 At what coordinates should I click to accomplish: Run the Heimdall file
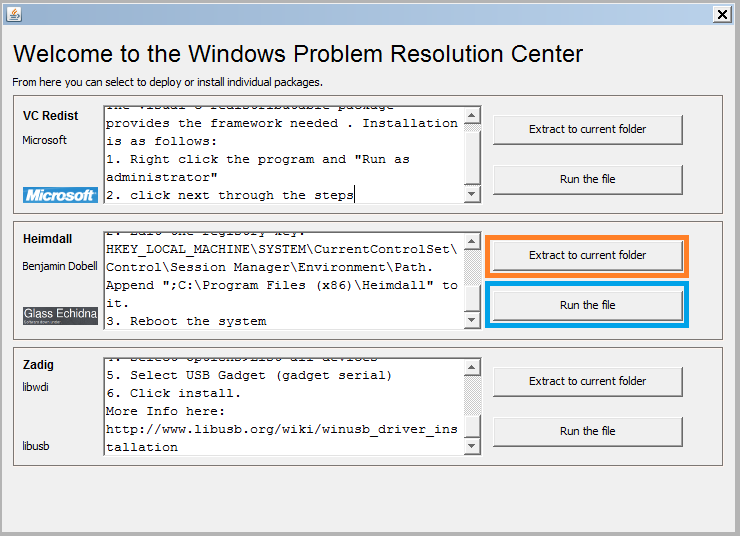point(588,305)
